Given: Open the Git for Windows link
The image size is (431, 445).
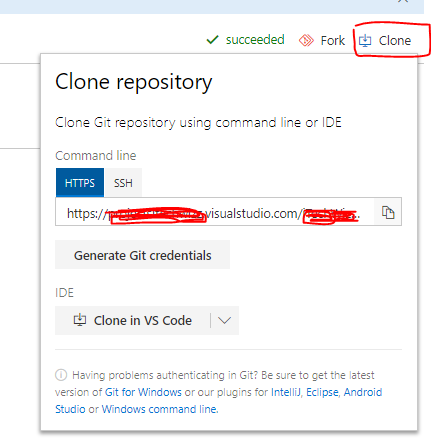Looking at the screenshot, I should click(143, 392).
